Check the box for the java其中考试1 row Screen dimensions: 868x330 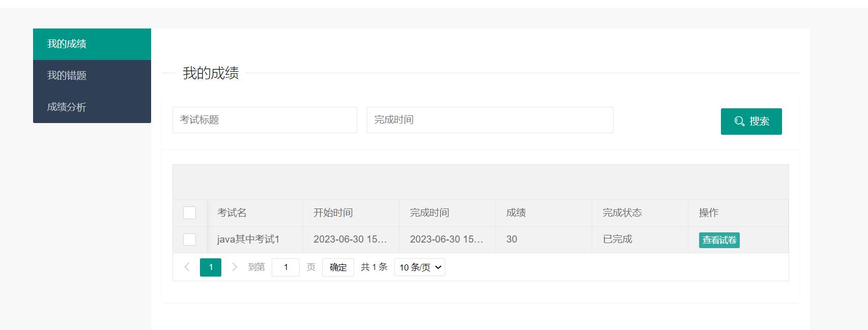point(189,239)
